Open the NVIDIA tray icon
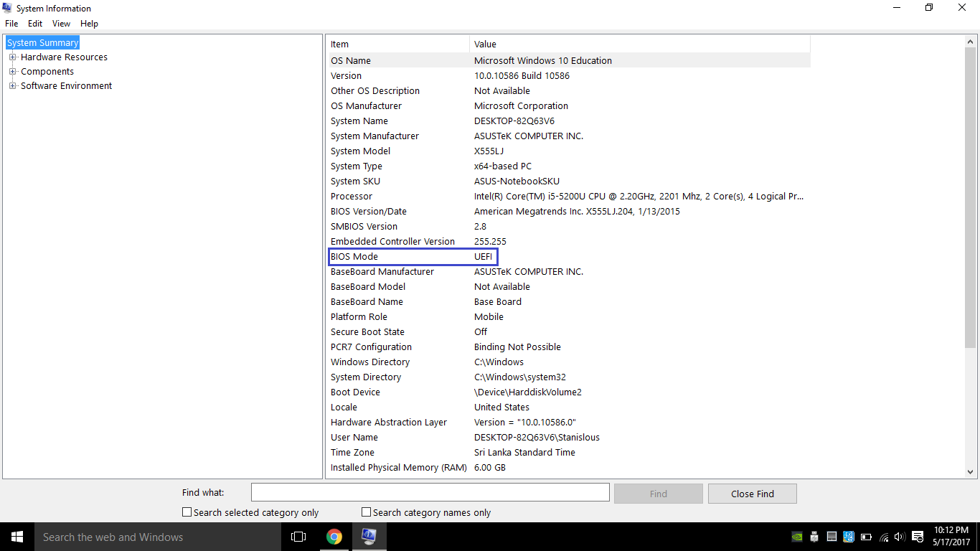 pos(796,537)
